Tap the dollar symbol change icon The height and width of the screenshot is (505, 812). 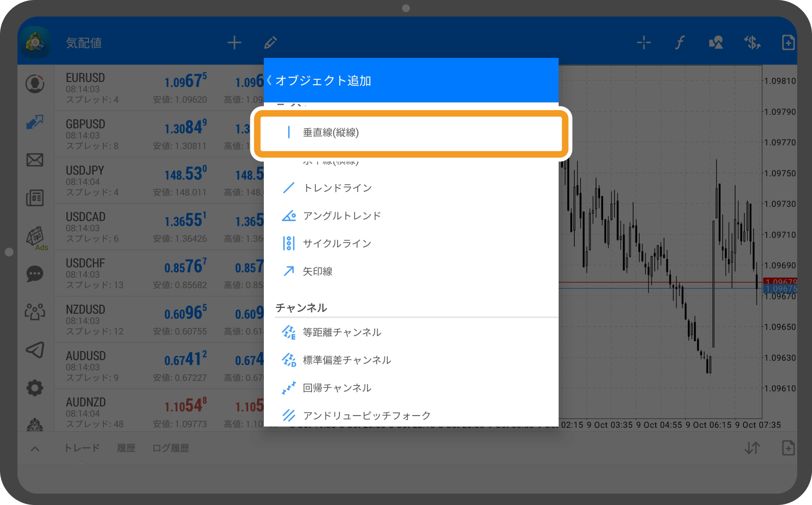[752, 43]
